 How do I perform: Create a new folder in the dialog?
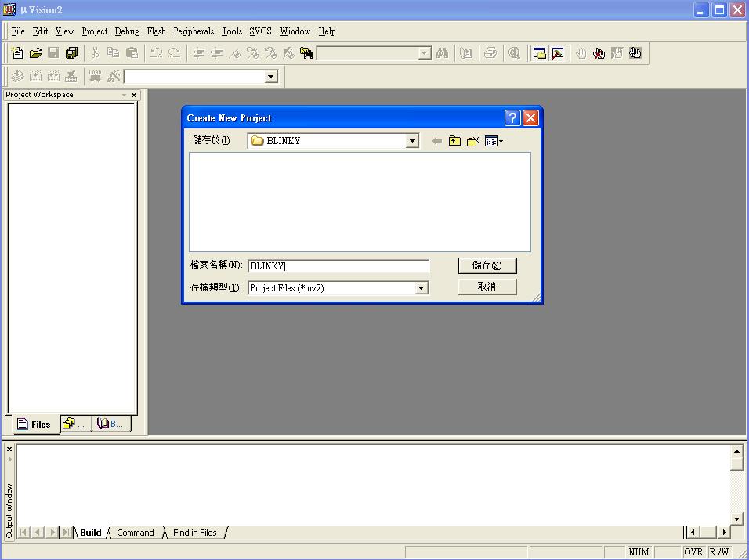[x=472, y=141]
